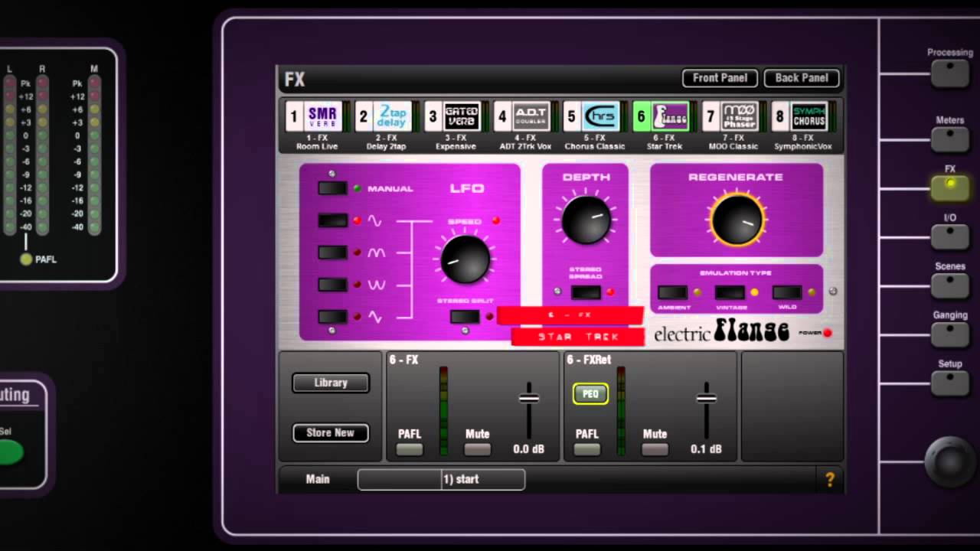
Task: Choose Ambient emulation type
Action: [x=673, y=292]
